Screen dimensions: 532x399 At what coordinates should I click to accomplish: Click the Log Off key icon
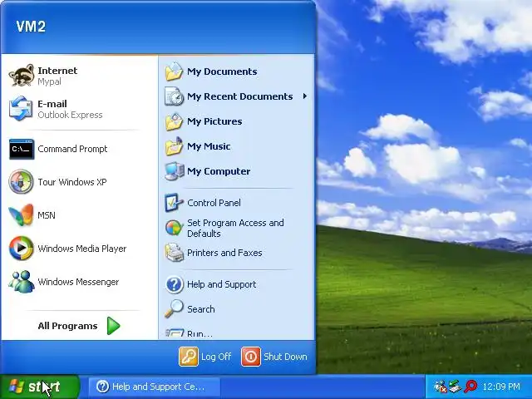click(189, 357)
